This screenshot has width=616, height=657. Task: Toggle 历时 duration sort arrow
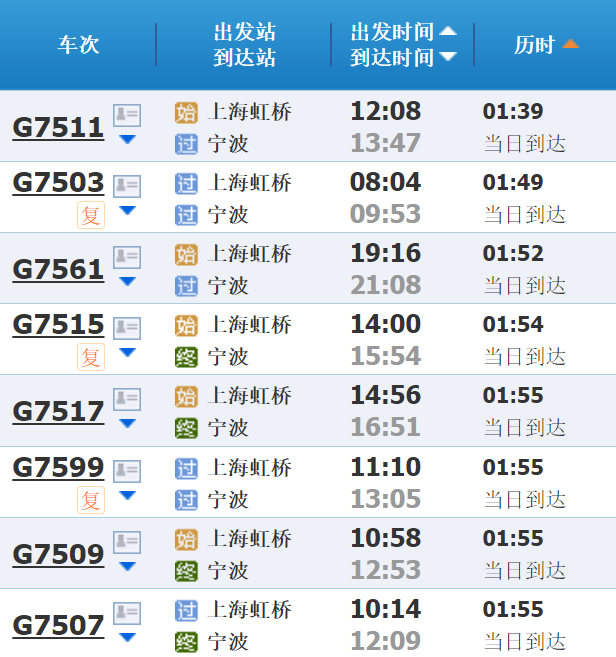570,44
